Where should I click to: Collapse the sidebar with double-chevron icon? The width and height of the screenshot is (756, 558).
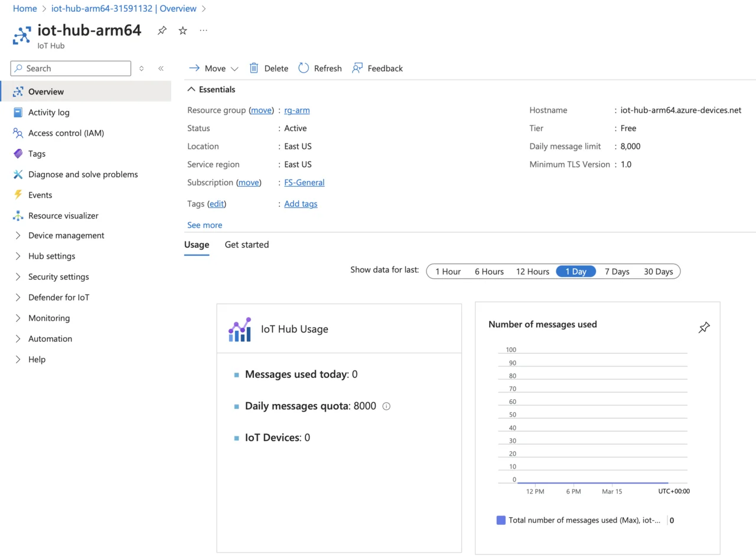click(161, 68)
